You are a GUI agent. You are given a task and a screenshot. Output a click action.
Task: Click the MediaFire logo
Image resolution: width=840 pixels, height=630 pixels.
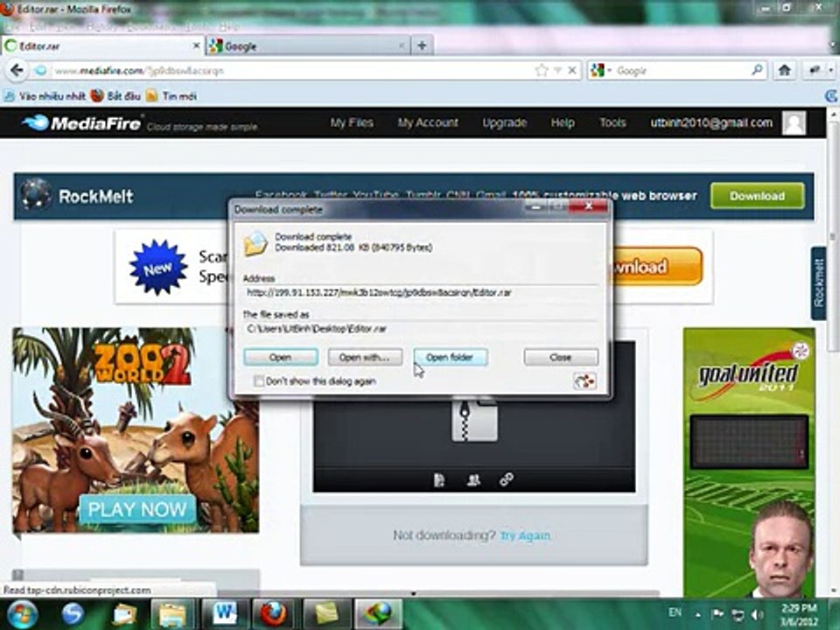point(81,123)
